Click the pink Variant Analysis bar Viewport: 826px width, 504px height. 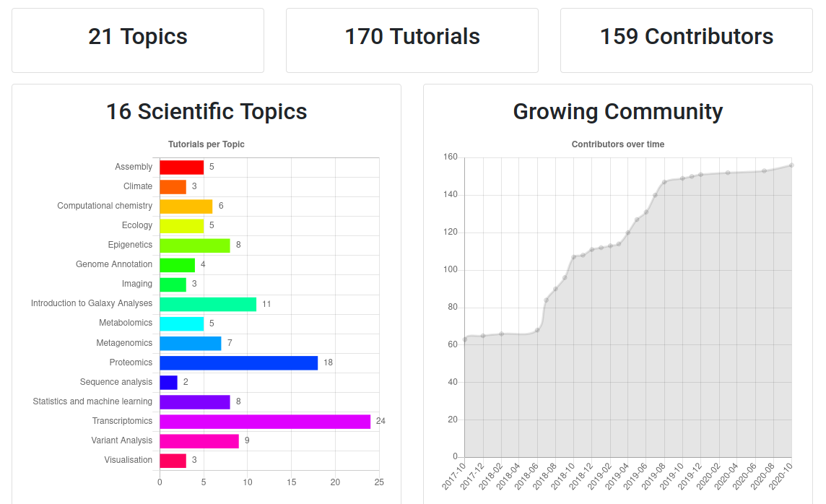[199, 440]
